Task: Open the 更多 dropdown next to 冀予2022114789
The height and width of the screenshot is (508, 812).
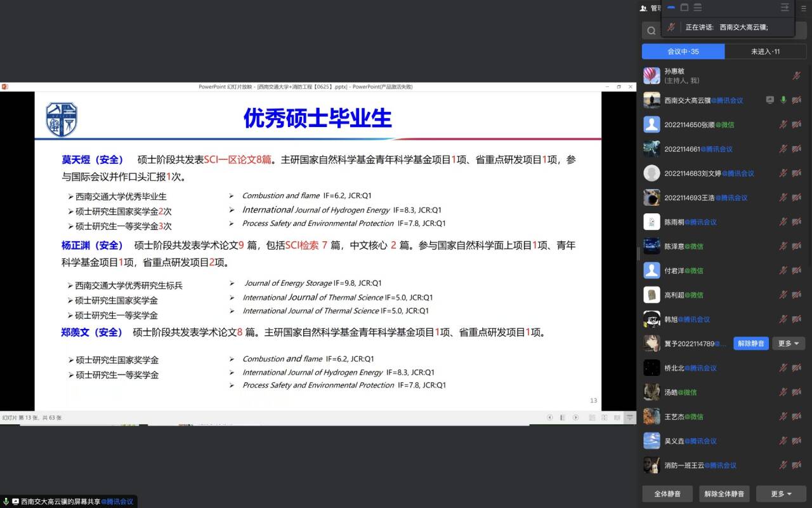Action: tap(788, 344)
